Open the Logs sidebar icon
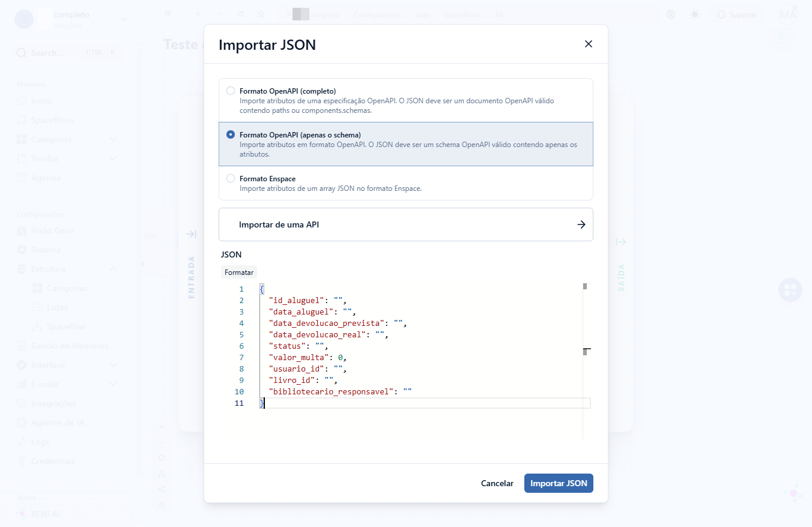 22,442
